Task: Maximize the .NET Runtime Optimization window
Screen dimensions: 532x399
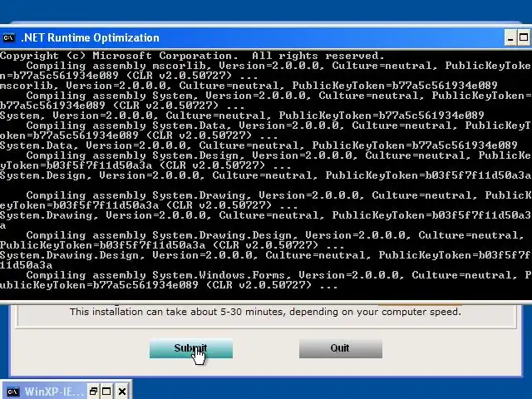Action: (x=524, y=37)
